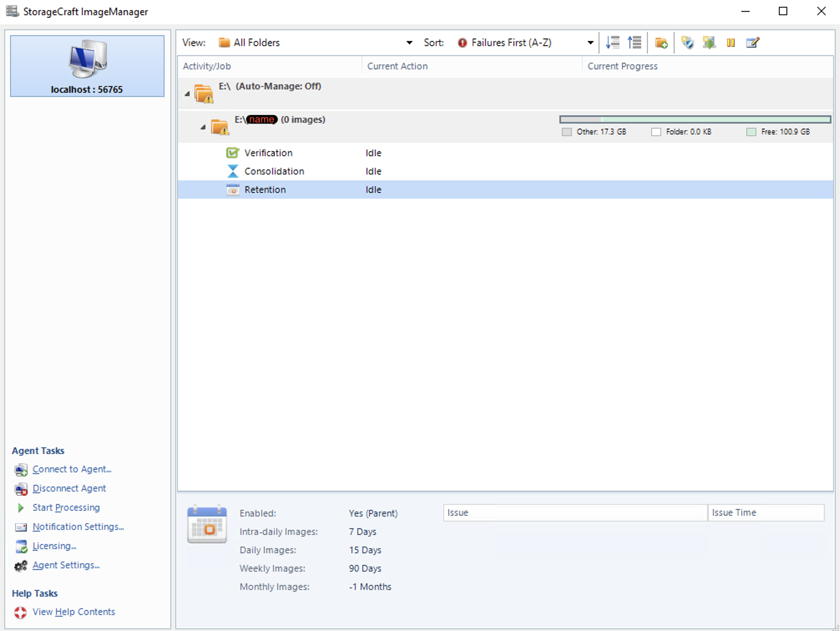
Task: Click the Issue Time column header
Action: click(x=766, y=512)
